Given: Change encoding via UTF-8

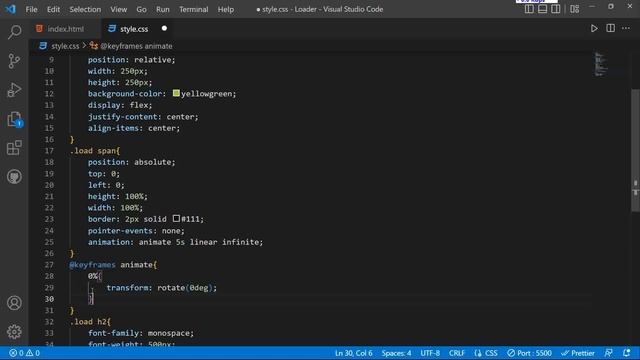Looking at the screenshot, I should [x=430, y=353].
